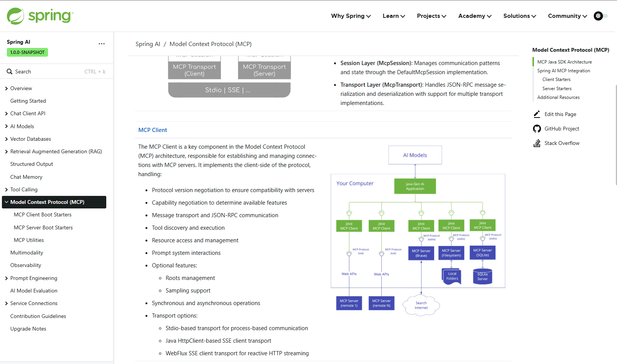
Task: Expand the Vector Databases chevron
Action: coord(6,139)
